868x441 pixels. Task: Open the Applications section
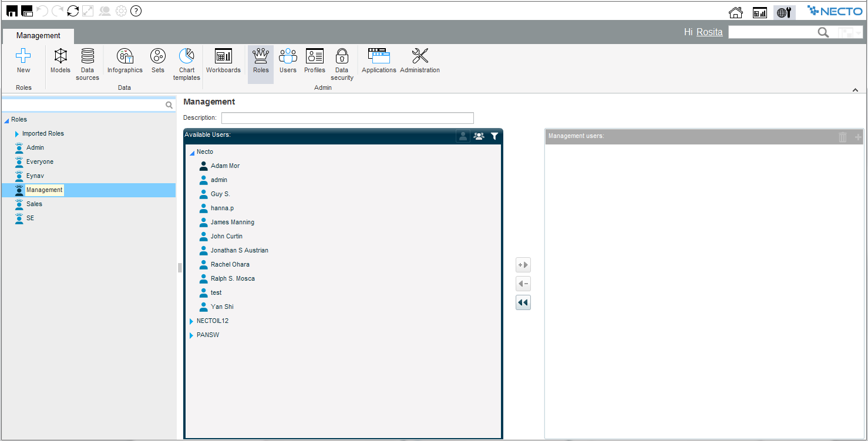pyautogui.click(x=379, y=61)
